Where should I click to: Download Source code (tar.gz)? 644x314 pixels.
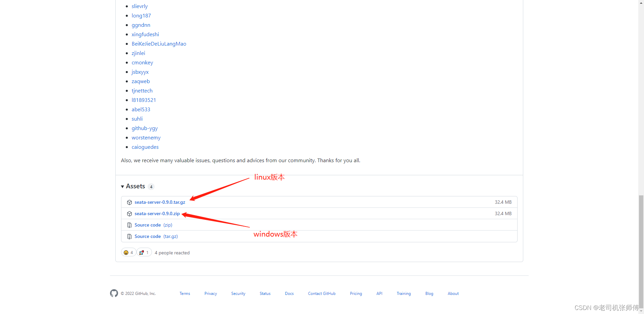pyautogui.click(x=156, y=236)
